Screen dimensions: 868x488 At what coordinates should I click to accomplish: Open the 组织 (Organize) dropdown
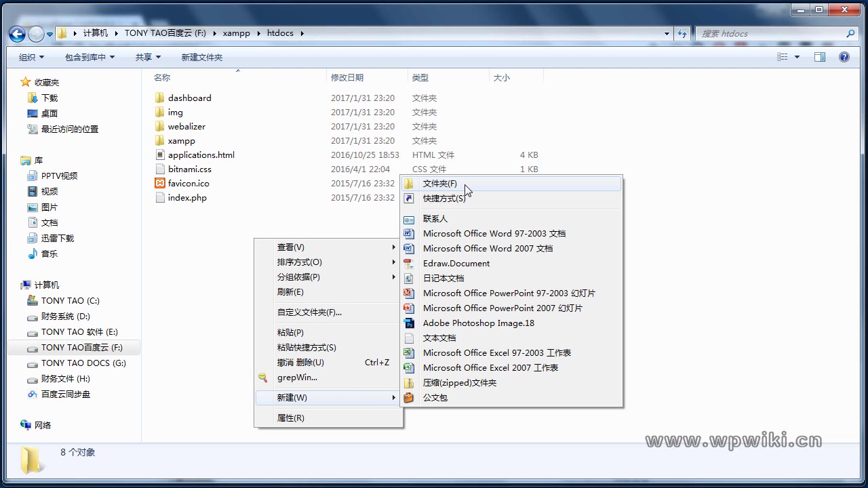31,57
